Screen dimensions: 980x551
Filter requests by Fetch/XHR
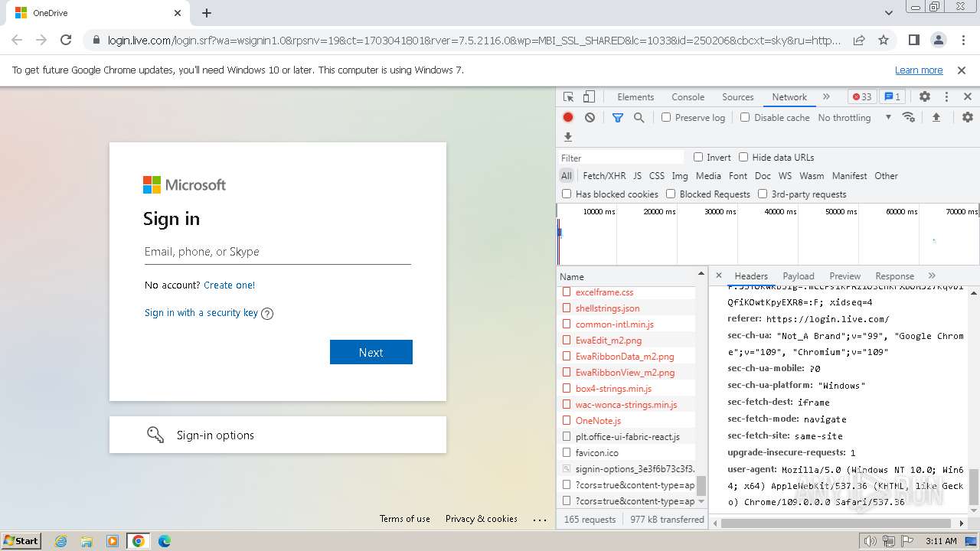tap(604, 175)
